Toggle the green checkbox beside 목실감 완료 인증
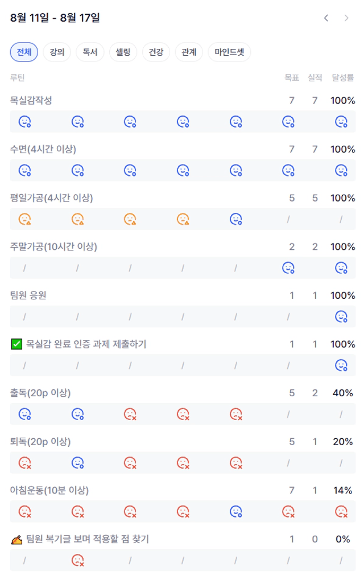364x588 pixels. click(x=16, y=344)
